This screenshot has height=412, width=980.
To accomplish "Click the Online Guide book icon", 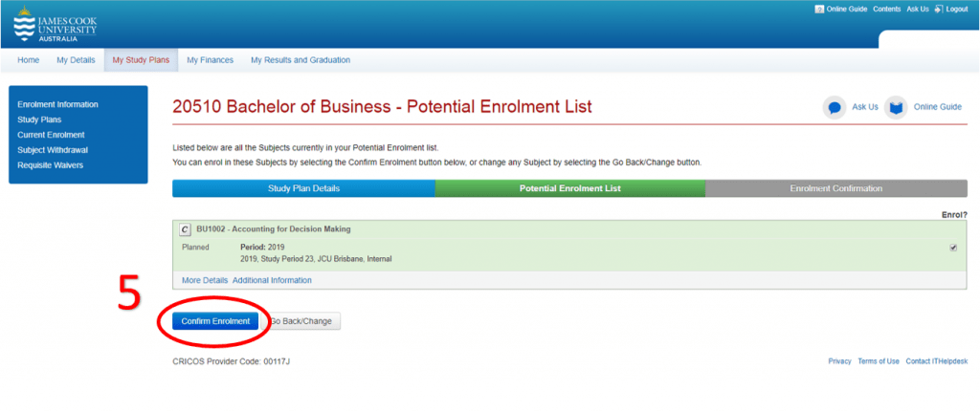I will point(896,107).
